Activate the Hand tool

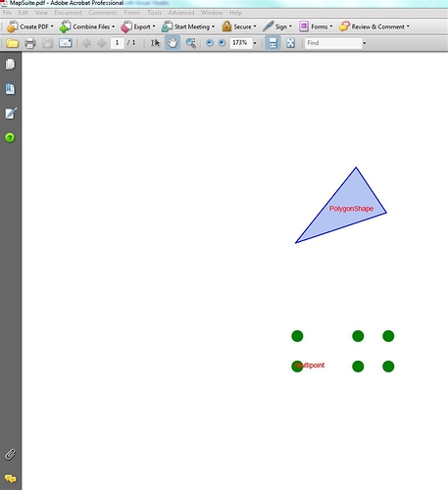coord(173,43)
